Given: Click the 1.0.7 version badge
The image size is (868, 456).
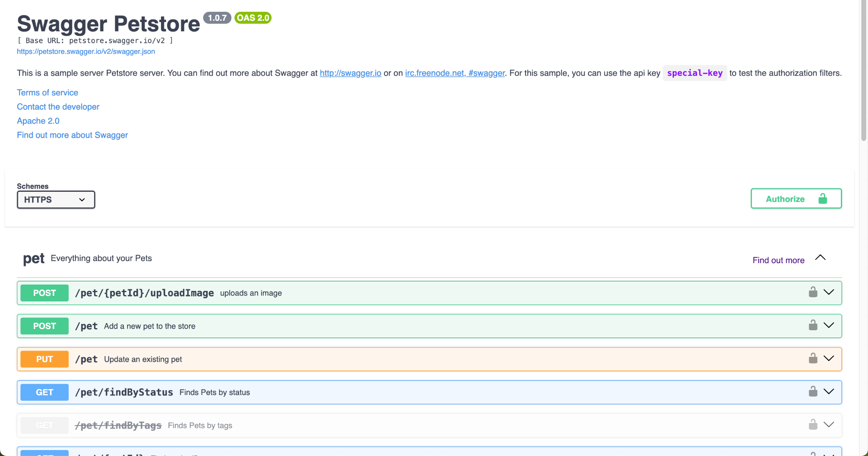Looking at the screenshot, I should click(x=217, y=18).
